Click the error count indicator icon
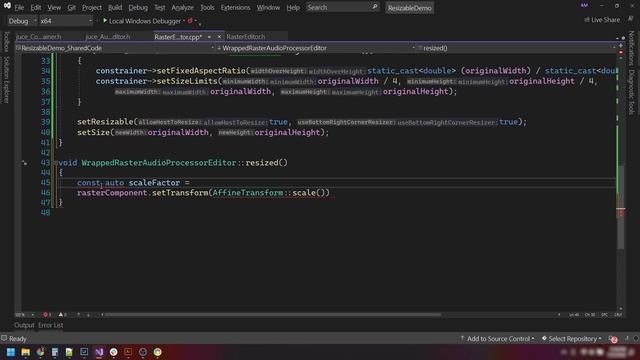The image size is (640, 360). [x=47, y=315]
